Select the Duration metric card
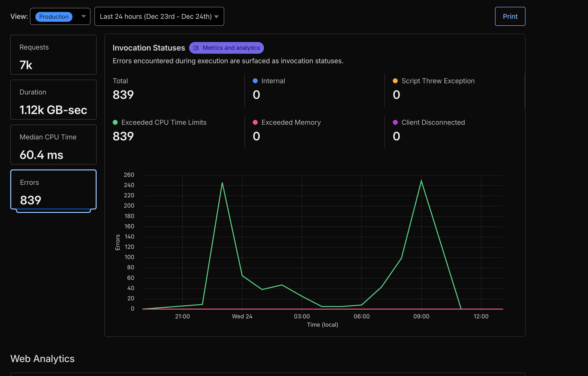Image resolution: width=588 pixels, height=376 pixels. (53, 100)
